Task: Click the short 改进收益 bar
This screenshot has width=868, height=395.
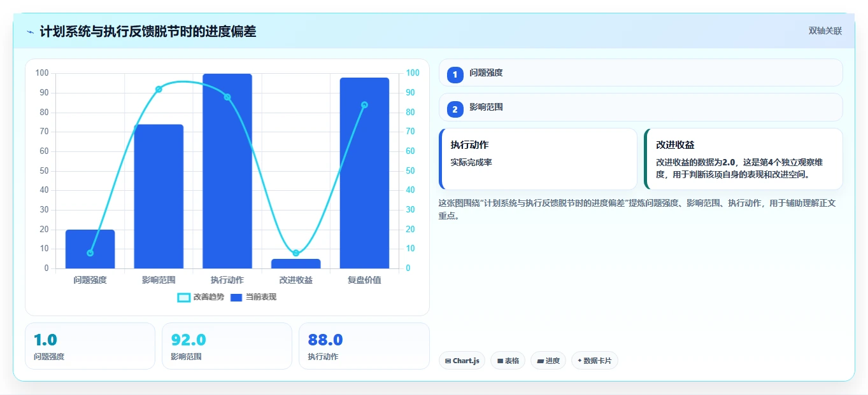Action: pos(295,263)
